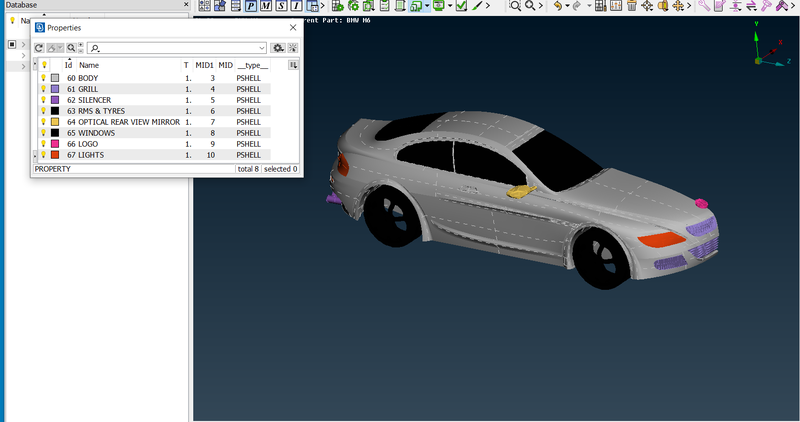This screenshot has width=800, height=422.
Task: Toggle visibility bulb for LIGHTS property
Action: (43, 155)
